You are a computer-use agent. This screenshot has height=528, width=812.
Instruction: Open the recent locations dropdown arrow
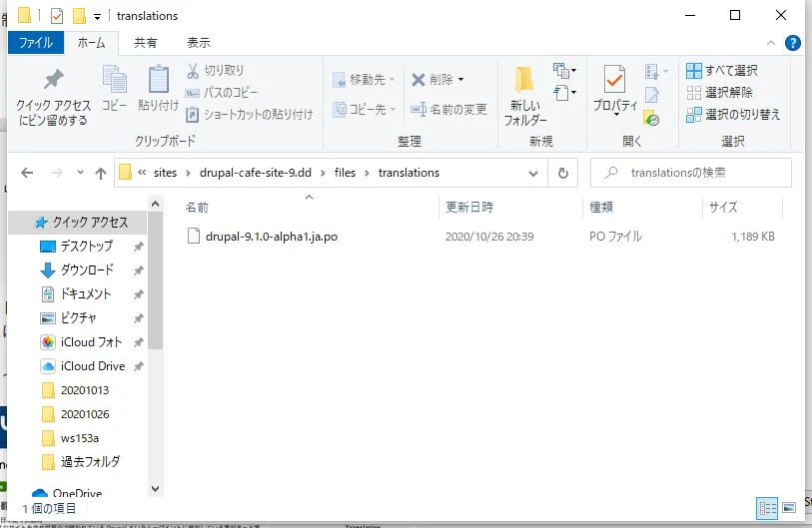coord(80,173)
